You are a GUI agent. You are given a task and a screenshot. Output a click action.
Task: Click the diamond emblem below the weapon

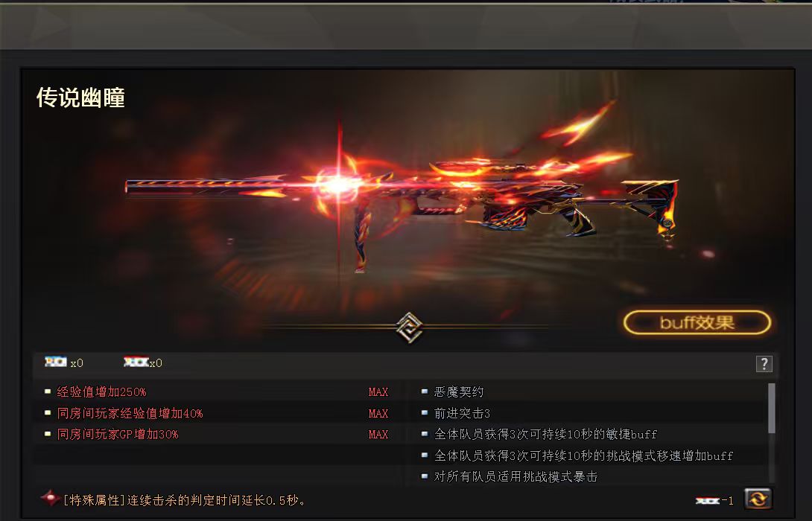pos(409,327)
